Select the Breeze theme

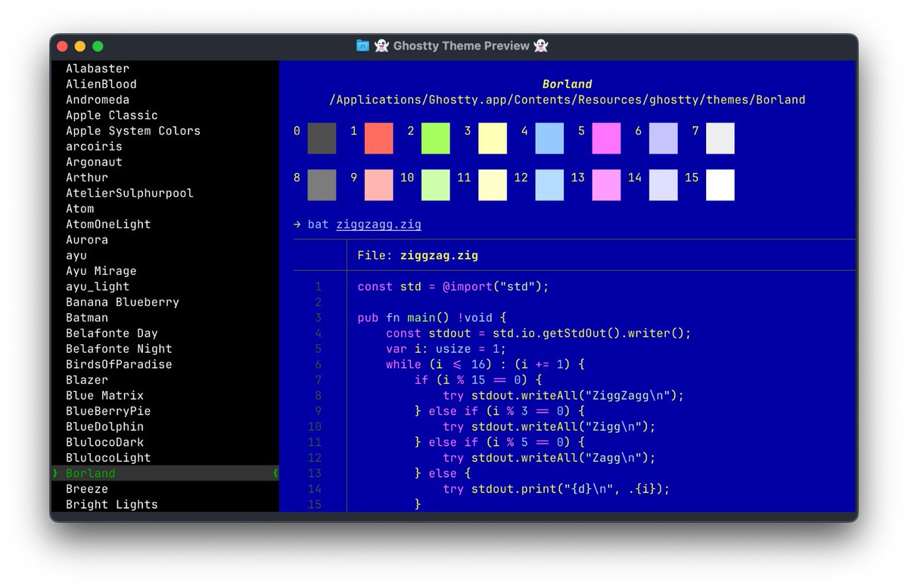point(87,489)
